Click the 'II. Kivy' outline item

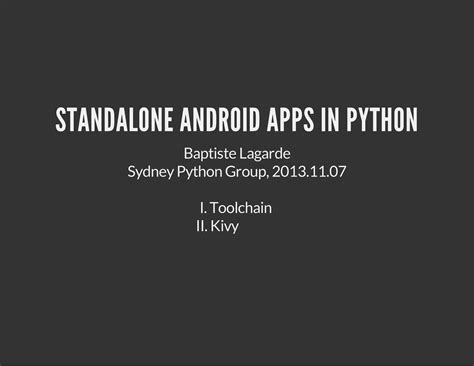[217, 226]
